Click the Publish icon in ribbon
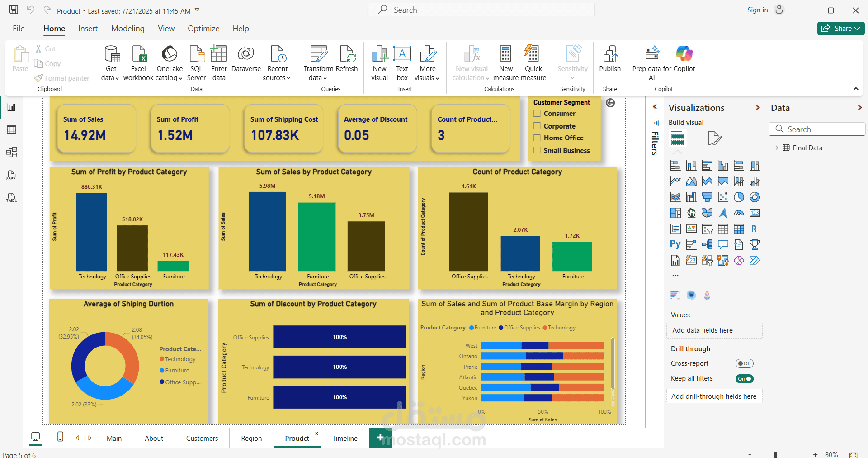 pyautogui.click(x=610, y=54)
